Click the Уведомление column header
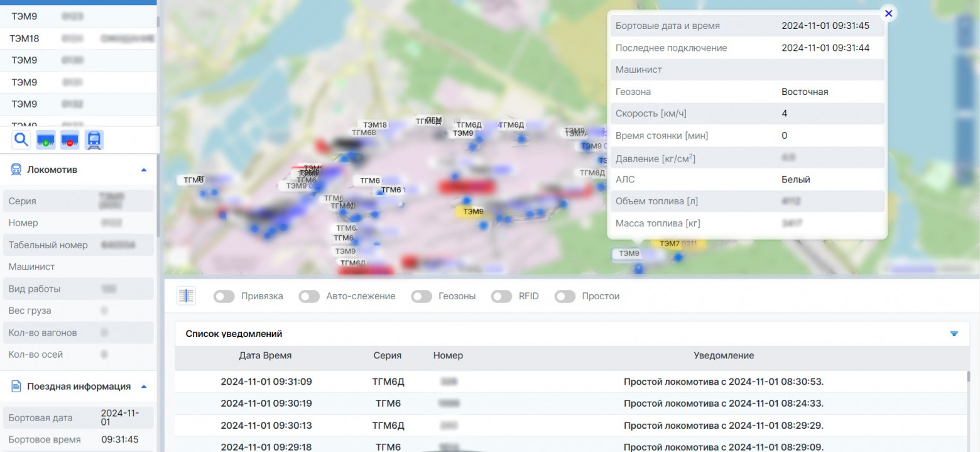The width and height of the screenshot is (980, 452). pyautogui.click(x=724, y=356)
